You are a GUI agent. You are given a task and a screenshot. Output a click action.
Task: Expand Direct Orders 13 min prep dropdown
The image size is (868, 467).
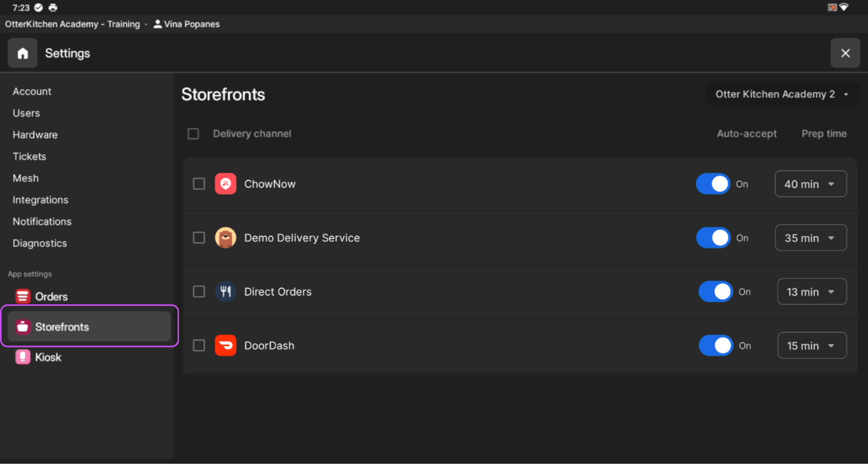click(812, 291)
